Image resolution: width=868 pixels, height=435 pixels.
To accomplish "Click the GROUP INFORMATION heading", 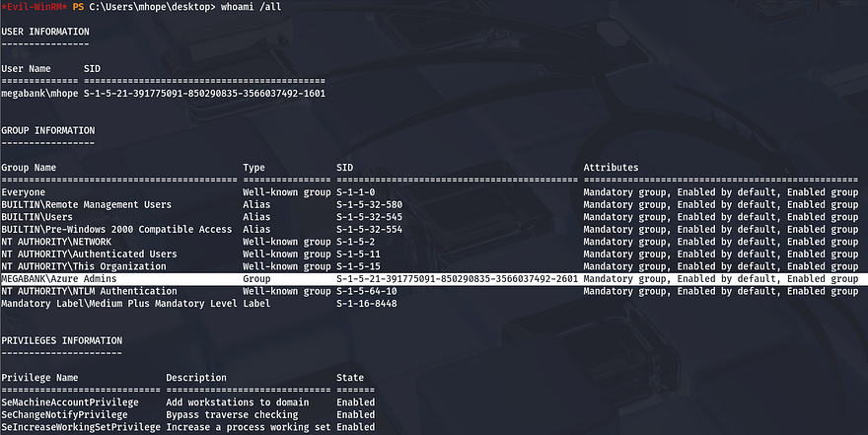I will pyautogui.click(x=47, y=130).
